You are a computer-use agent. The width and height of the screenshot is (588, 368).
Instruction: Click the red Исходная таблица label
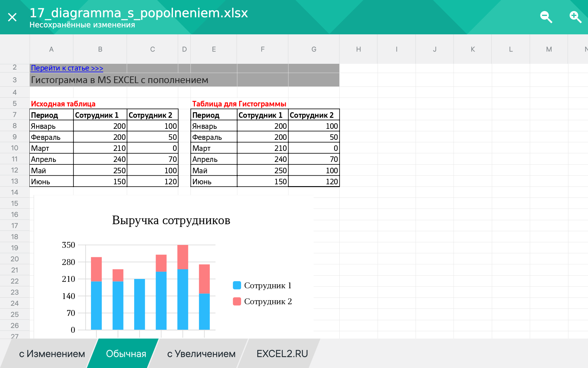pyautogui.click(x=62, y=104)
